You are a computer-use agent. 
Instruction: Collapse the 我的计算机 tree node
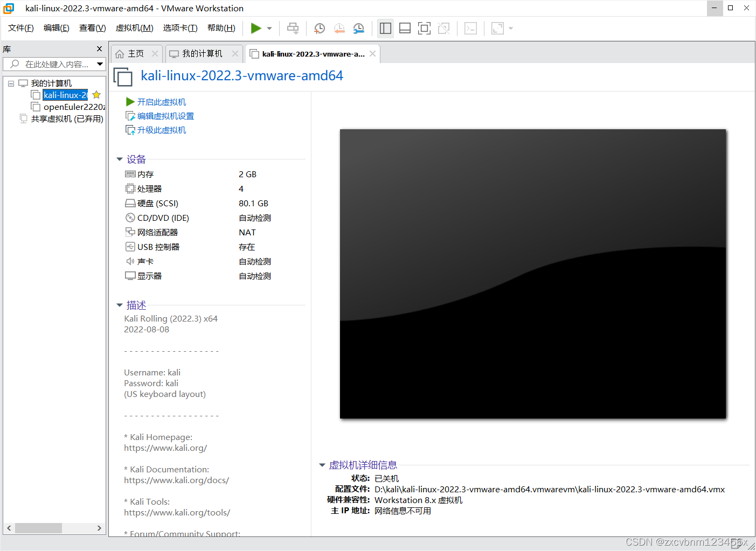coord(11,83)
